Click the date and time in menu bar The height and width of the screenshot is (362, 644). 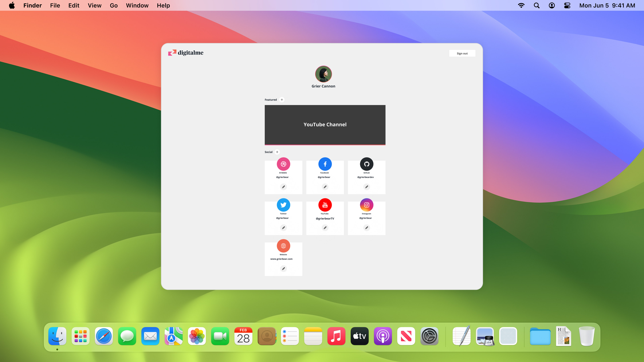coord(607,6)
